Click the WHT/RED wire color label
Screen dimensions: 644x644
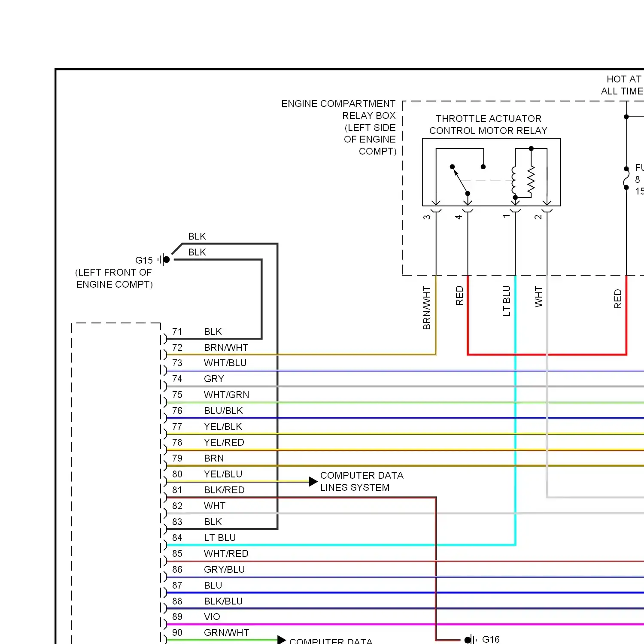coord(226,553)
